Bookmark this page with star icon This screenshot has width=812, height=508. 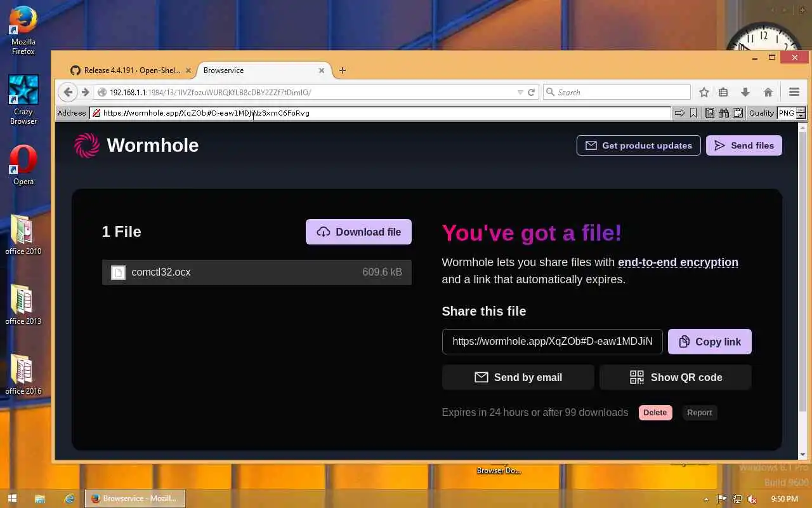[704, 92]
